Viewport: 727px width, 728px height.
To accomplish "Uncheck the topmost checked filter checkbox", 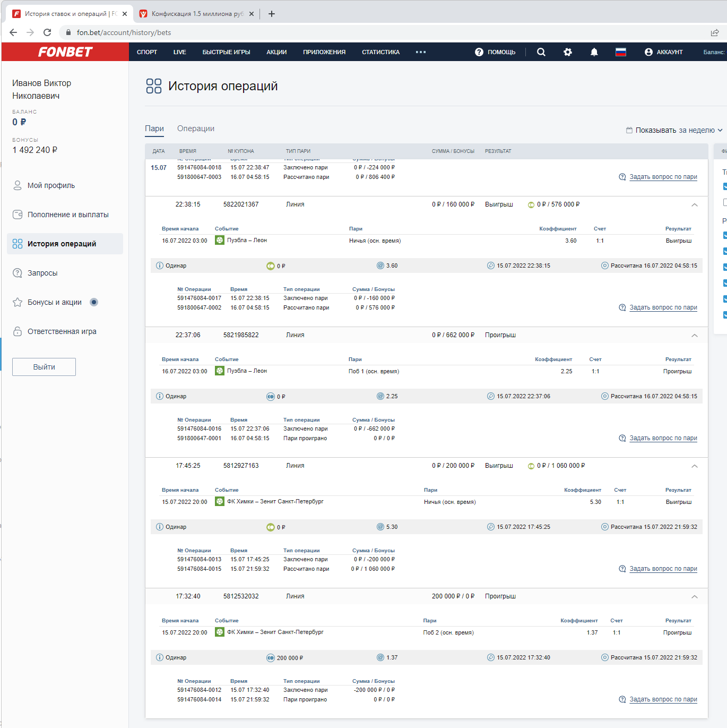I will pyautogui.click(x=725, y=186).
